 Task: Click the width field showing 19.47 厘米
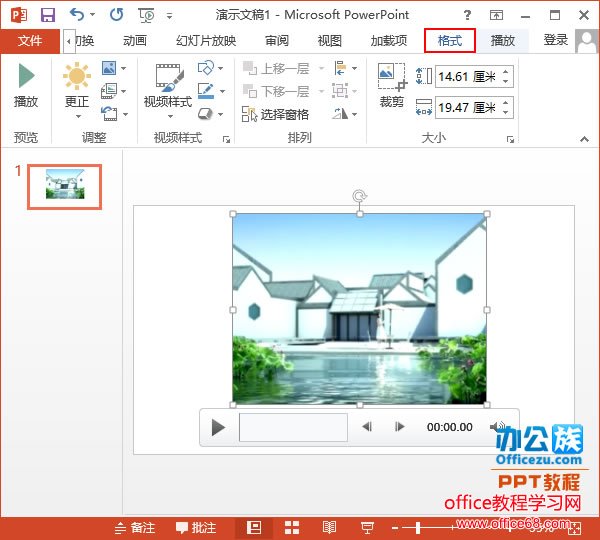(x=468, y=108)
